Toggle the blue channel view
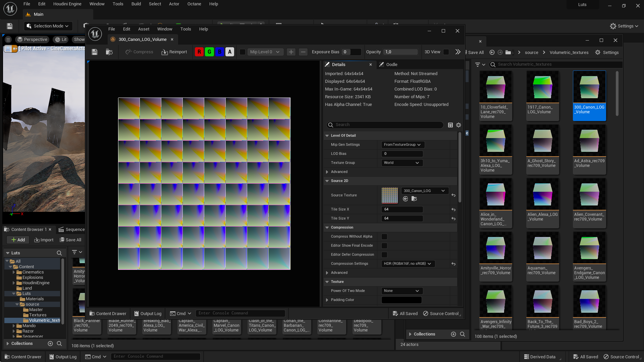The image size is (644, 362). point(220,52)
